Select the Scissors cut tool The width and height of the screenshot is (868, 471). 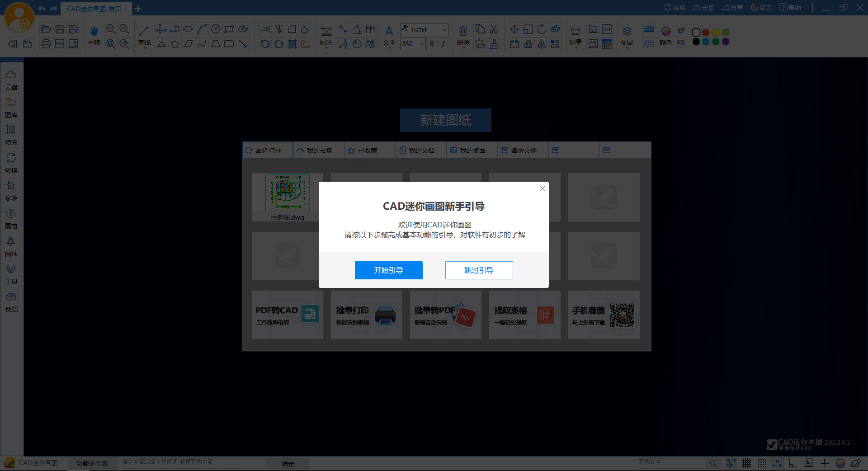coord(494,29)
